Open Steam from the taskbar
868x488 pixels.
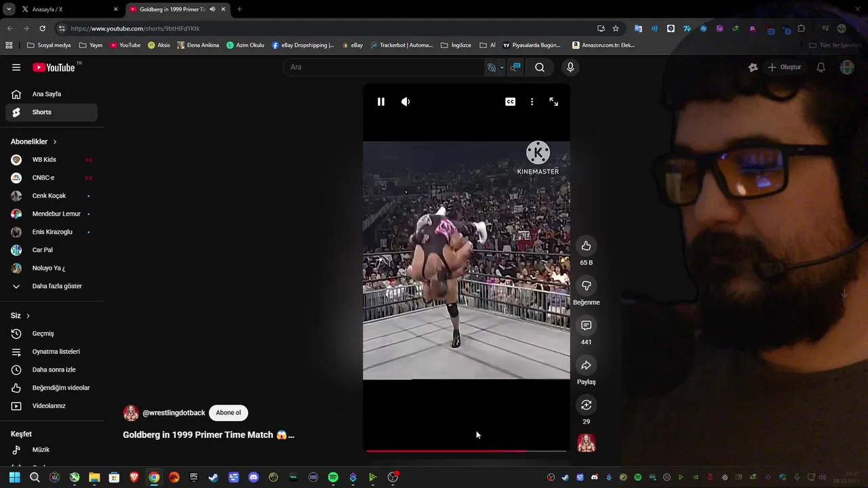coord(214,477)
